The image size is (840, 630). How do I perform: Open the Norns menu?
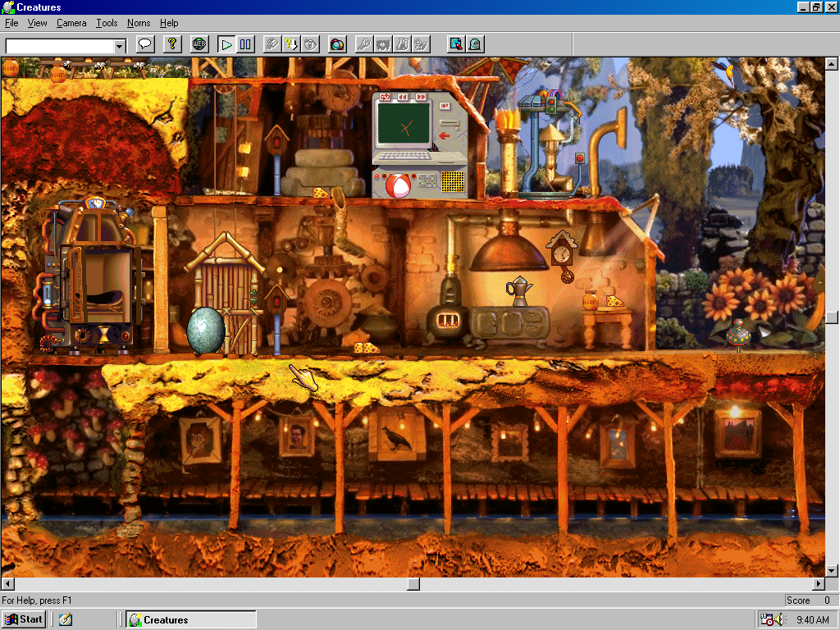click(x=139, y=23)
